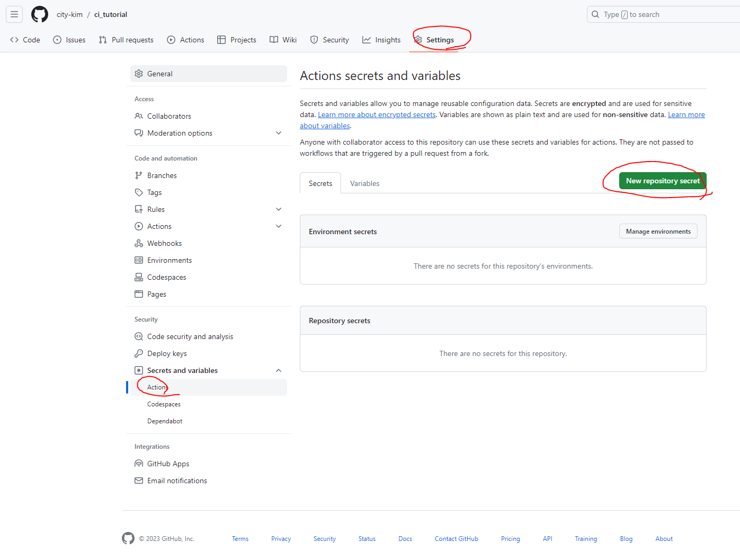The width and height of the screenshot is (740, 560).
Task: Select Actions under Secrets and variables
Action: [x=209, y=387]
